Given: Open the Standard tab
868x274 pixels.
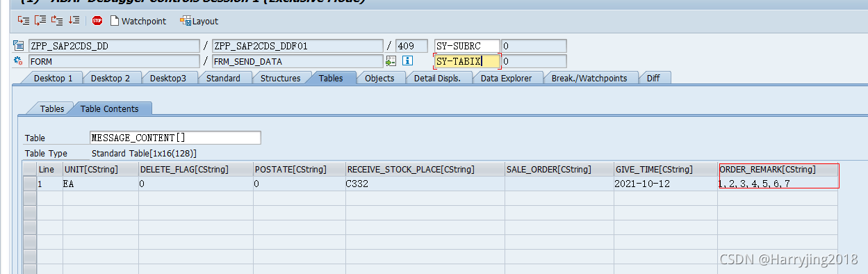Looking at the screenshot, I should pos(223,78).
